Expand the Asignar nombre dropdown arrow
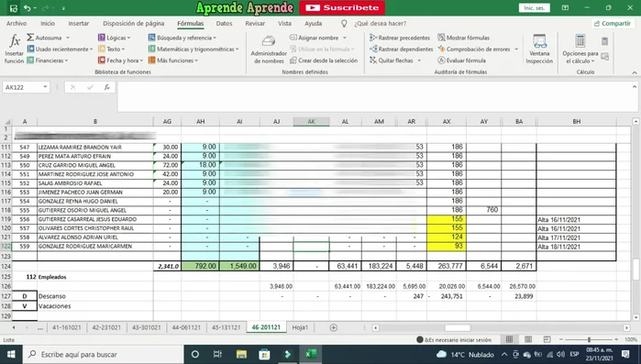 tap(345, 38)
